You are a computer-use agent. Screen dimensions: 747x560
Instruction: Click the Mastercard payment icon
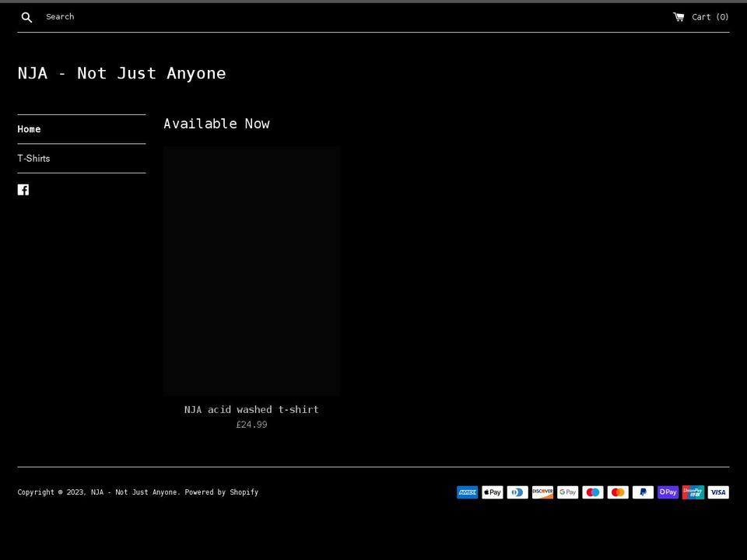click(x=618, y=492)
